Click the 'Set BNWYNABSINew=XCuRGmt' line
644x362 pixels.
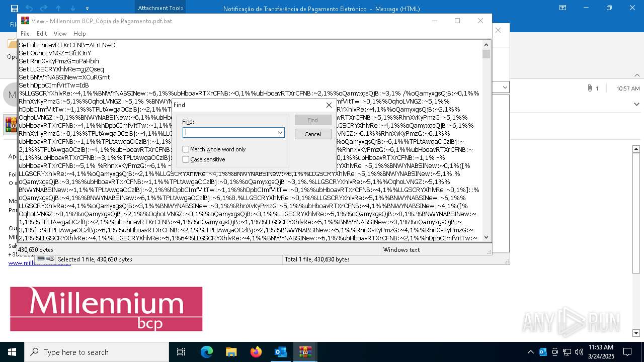click(x=64, y=77)
